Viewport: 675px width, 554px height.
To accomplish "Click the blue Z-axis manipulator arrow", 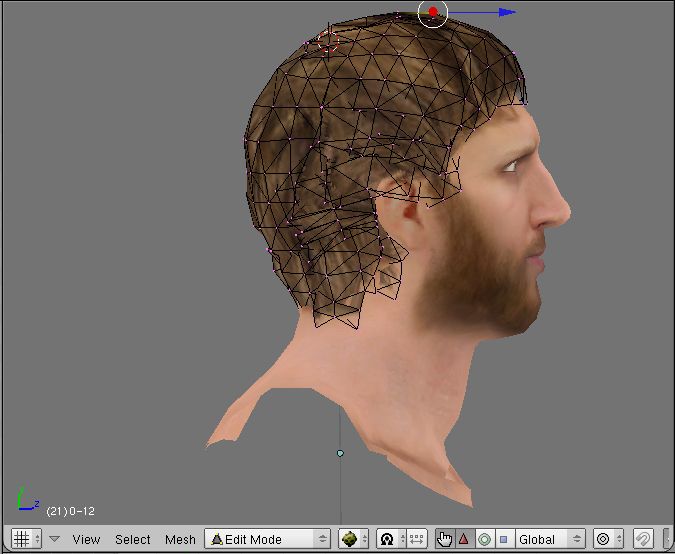I will tap(507, 12).
